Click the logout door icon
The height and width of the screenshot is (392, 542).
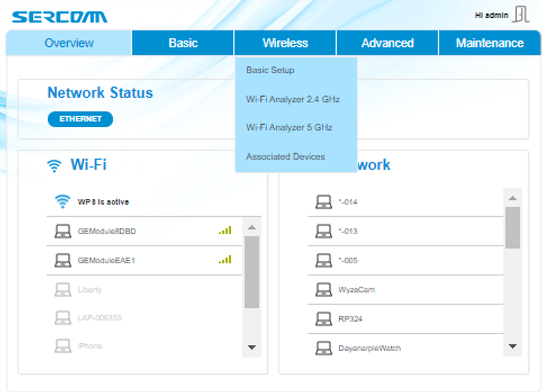pyautogui.click(x=521, y=15)
